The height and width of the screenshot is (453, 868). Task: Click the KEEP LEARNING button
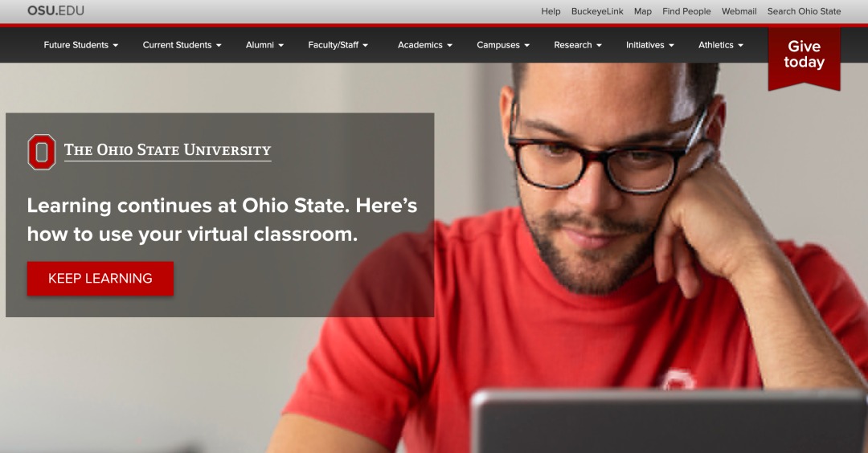point(100,278)
